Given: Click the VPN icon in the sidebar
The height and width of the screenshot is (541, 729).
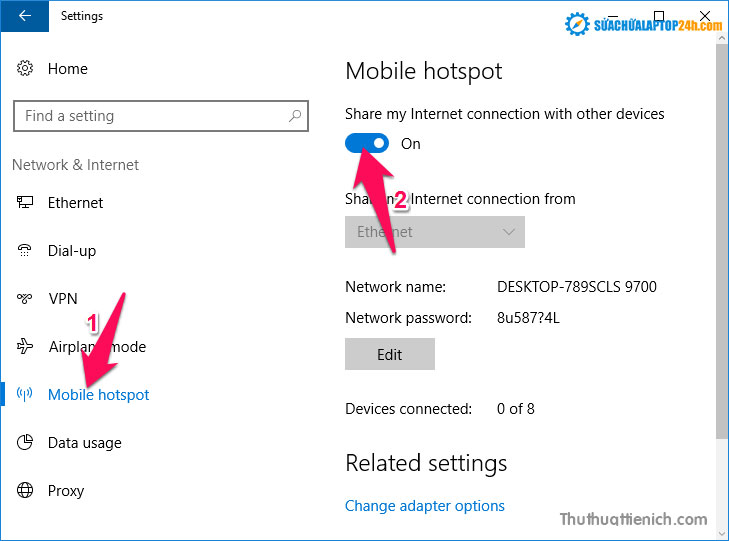Looking at the screenshot, I should click(25, 299).
